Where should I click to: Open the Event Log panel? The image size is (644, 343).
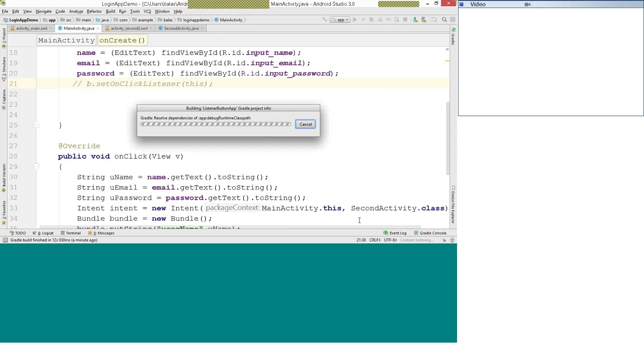395,233
